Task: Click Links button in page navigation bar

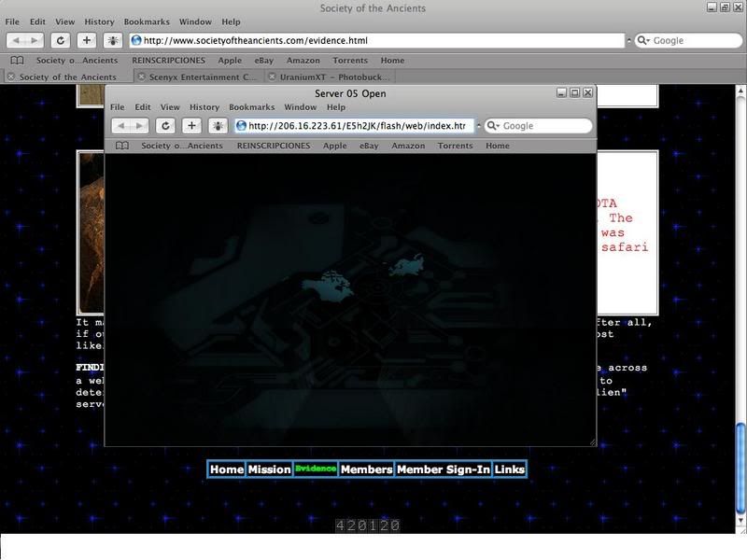Action: coord(509,469)
